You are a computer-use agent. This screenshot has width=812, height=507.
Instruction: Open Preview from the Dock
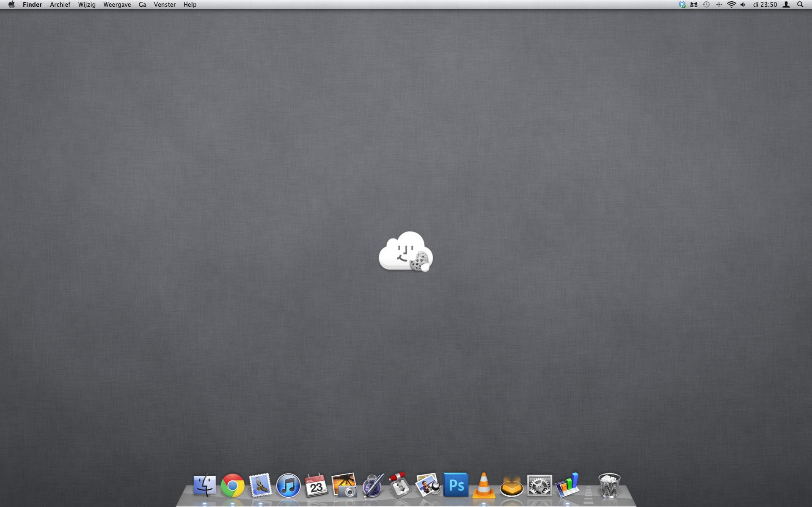(x=427, y=485)
